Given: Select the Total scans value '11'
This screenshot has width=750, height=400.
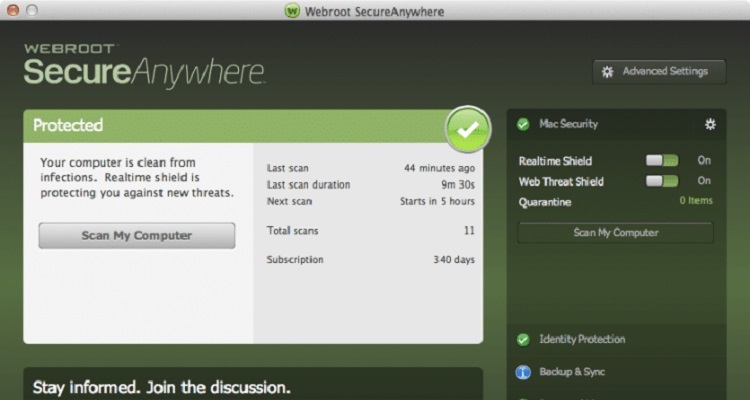Looking at the screenshot, I should click(469, 231).
